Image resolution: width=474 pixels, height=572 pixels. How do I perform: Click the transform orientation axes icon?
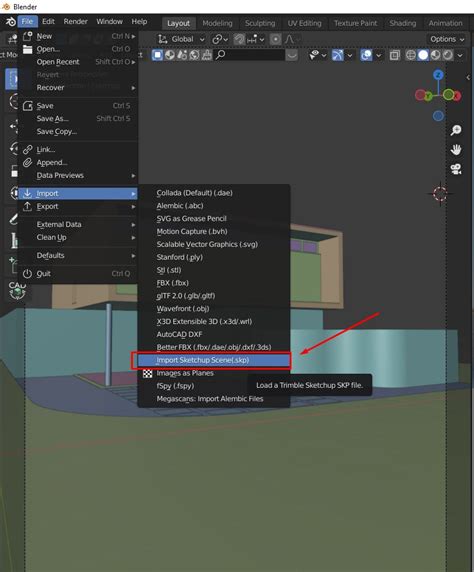point(162,39)
